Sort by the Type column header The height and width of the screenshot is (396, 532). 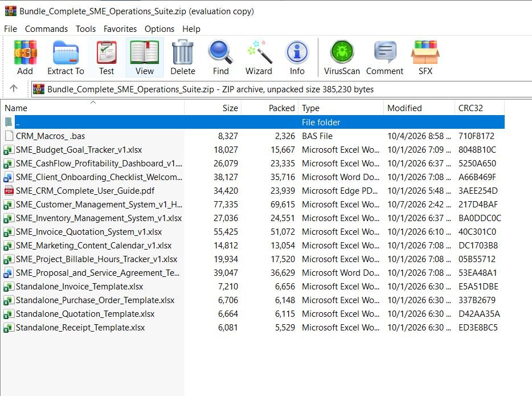(341, 108)
